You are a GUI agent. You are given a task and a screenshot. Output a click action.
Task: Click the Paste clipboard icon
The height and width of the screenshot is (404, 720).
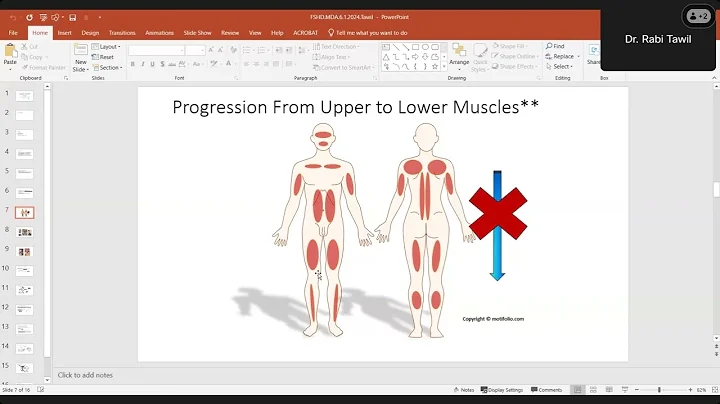[10, 52]
